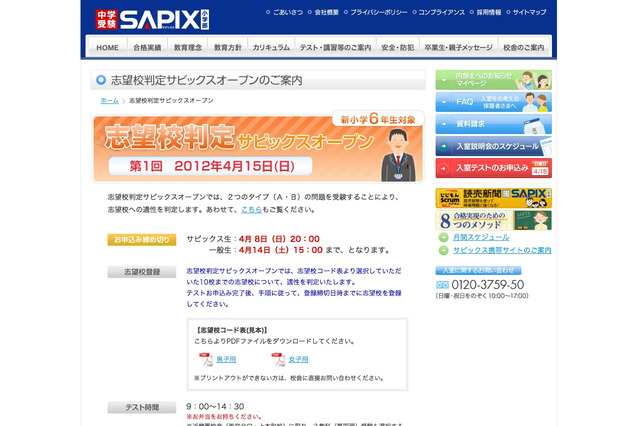Click the ホーム breadcrumb link
Viewport: 640px width, 426px height.
pyautogui.click(x=109, y=100)
